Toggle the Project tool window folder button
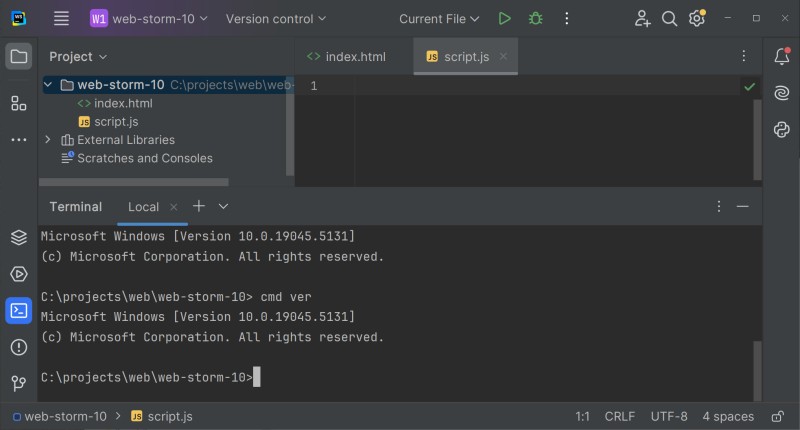 point(19,57)
